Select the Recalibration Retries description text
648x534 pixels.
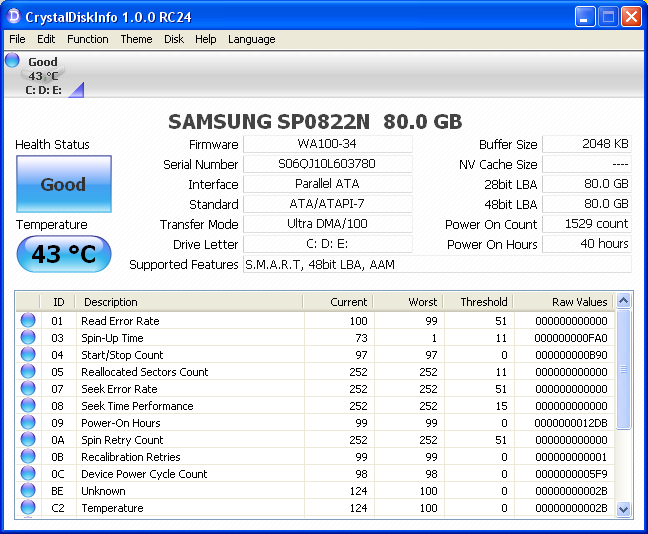(x=131, y=457)
